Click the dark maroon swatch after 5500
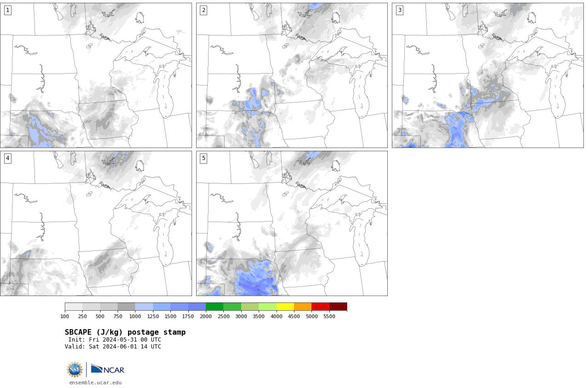The height and width of the screenshot is (388, 588). 338,307
